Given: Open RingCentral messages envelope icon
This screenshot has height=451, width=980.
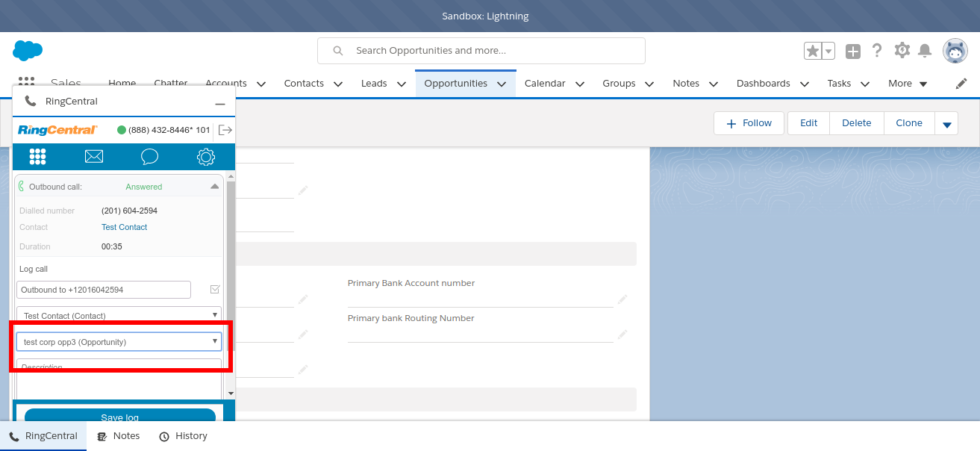Looking at the screenshot, I should (93, 157).
